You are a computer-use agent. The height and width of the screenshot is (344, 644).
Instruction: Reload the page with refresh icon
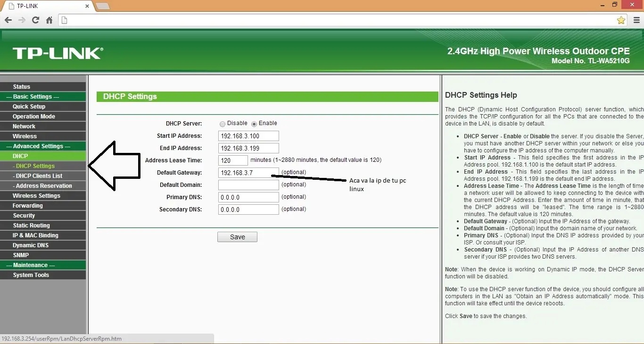[35, 20]
